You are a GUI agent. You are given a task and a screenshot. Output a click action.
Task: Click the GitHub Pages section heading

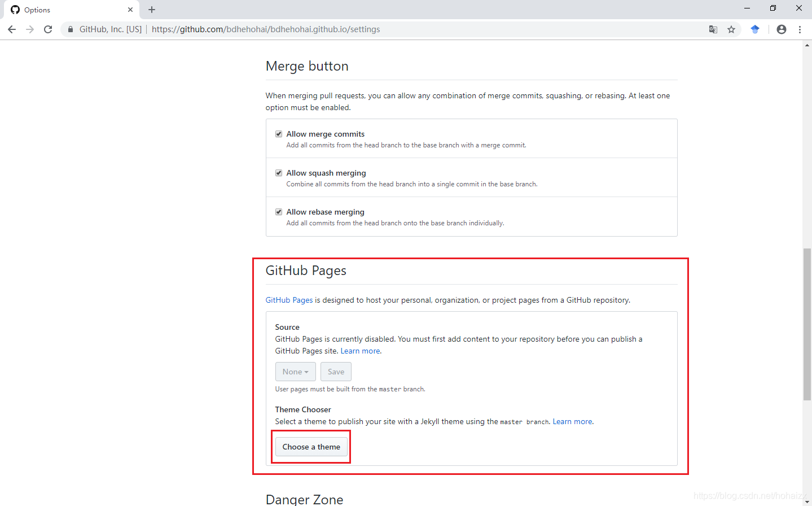(x=306, y=271)
